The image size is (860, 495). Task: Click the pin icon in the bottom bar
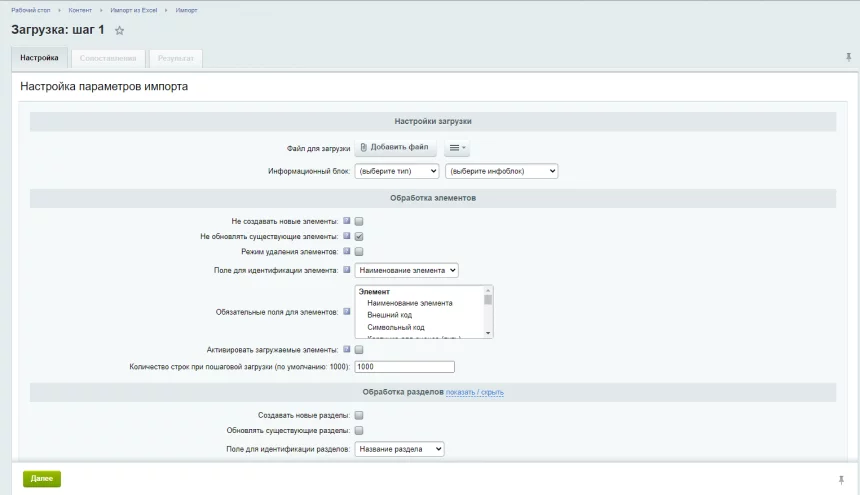click(840, 479)
